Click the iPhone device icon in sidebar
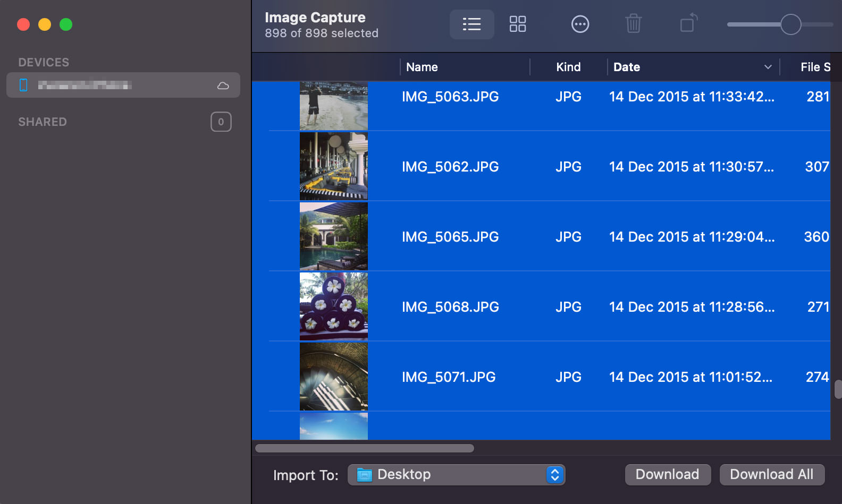 coord(23,85)
